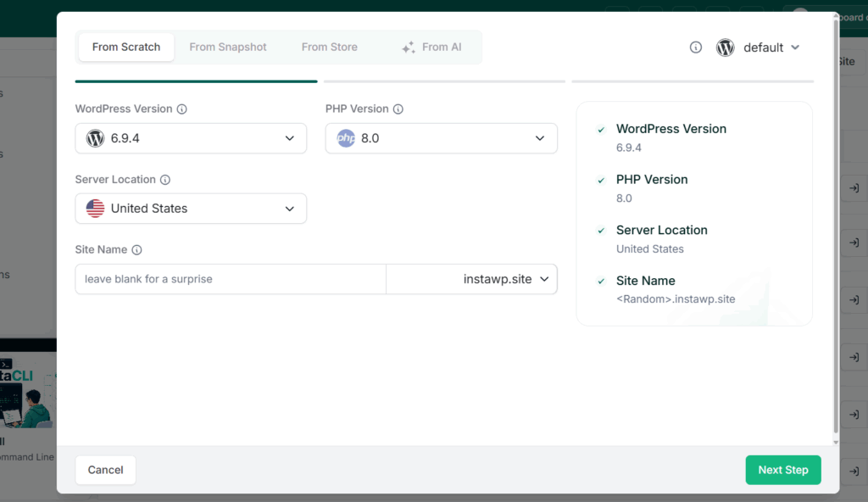
Task: Click the Server Location info icon
Action: click(165, 180)
